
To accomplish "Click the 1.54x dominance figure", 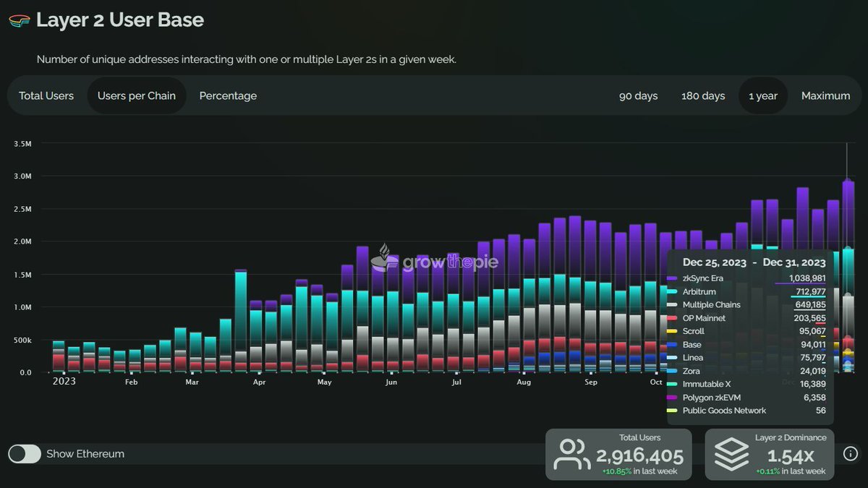I will point(790,455).
